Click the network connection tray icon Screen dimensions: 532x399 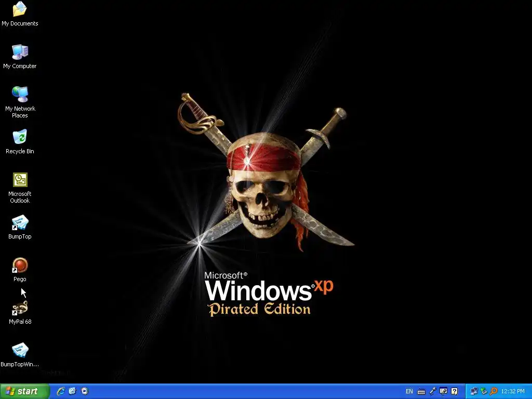click(474, 392)
